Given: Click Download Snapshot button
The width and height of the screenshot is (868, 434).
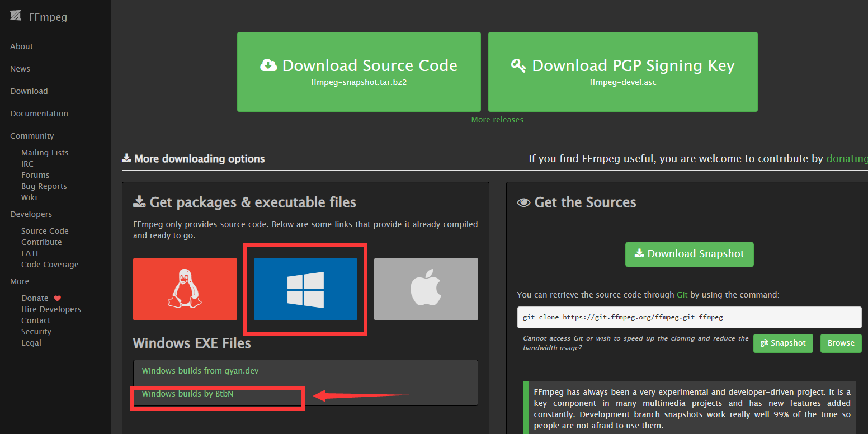Looking at the screenshot, I should (x=690, y=254).
